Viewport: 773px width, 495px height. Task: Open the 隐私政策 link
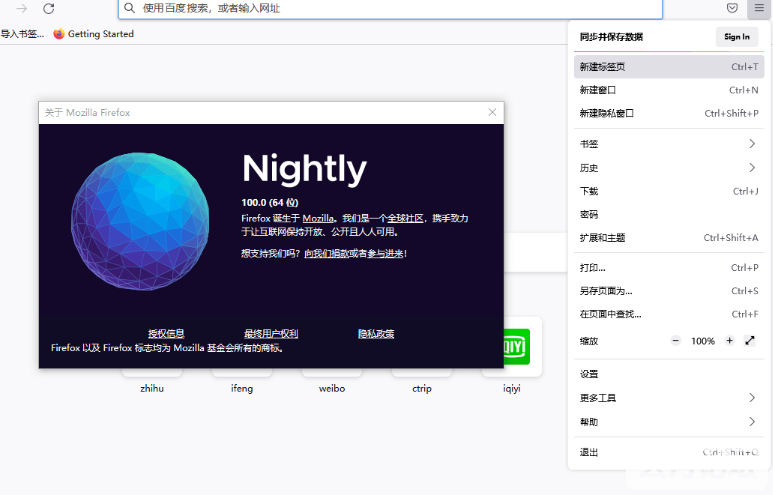(376, 334)
